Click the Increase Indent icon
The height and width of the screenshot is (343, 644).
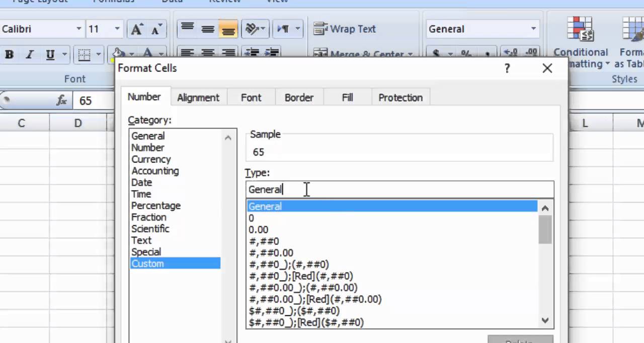click(272, 53)
